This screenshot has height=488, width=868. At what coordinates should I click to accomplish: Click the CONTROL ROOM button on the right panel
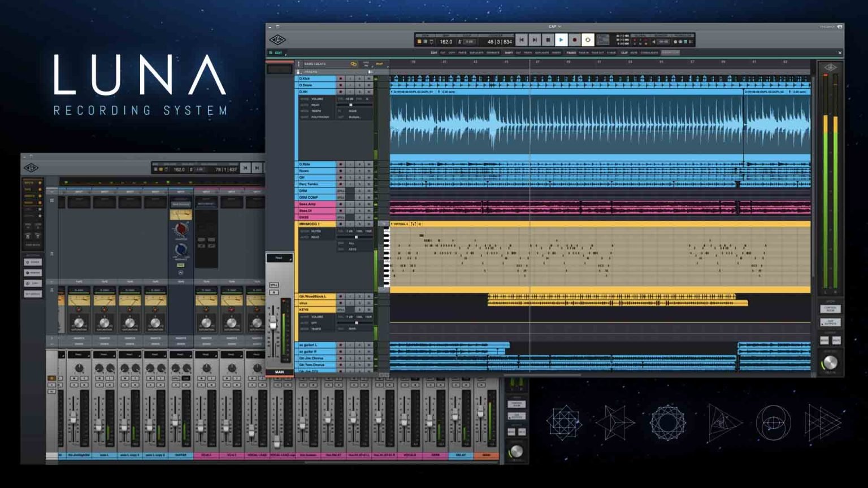pos(831,310)
